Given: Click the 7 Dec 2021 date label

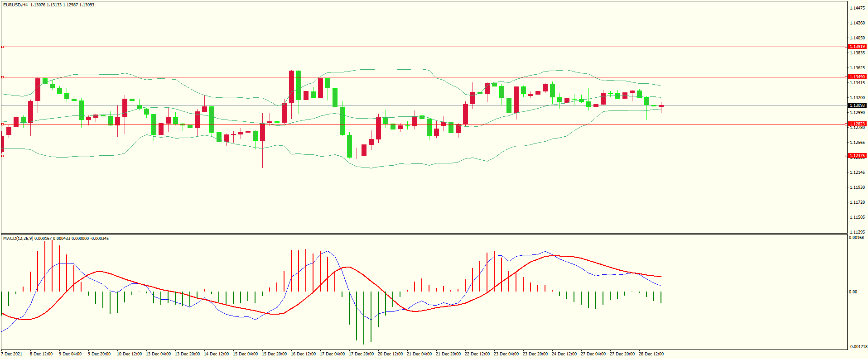Looking at the screenshot, I should tap(12, 354).
